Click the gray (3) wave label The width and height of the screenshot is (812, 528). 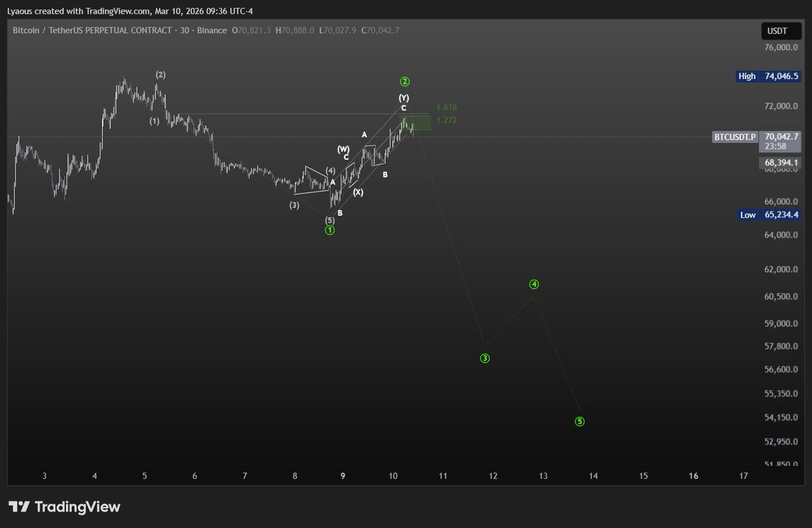295,204
